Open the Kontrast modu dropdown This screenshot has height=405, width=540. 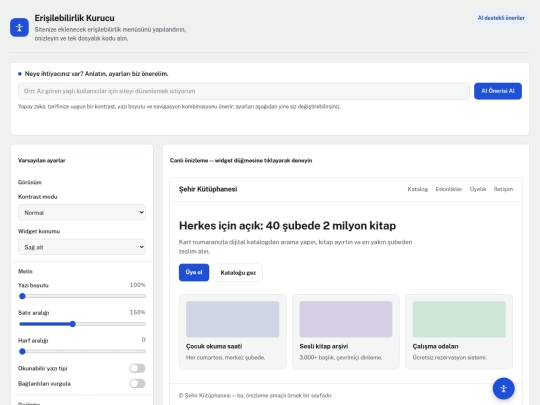[82, 212]
